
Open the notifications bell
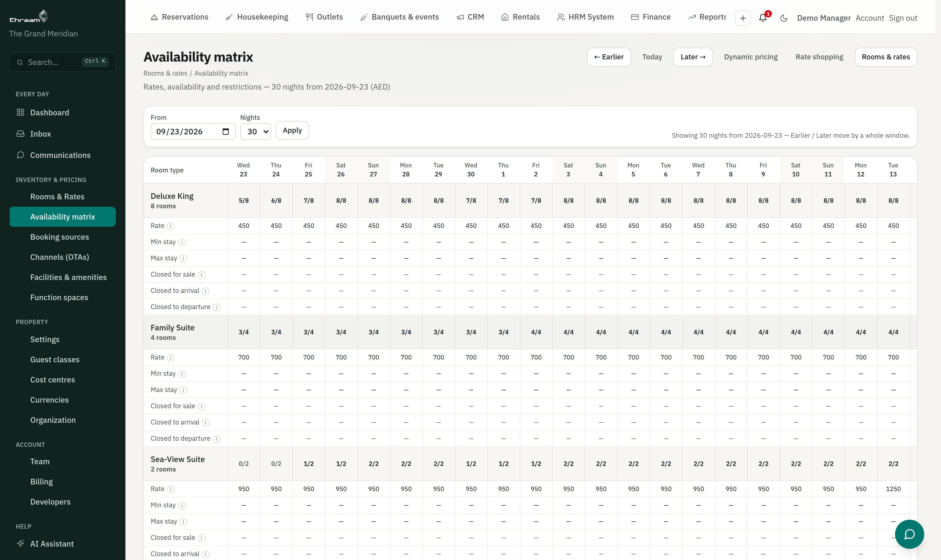click(763, 18)
